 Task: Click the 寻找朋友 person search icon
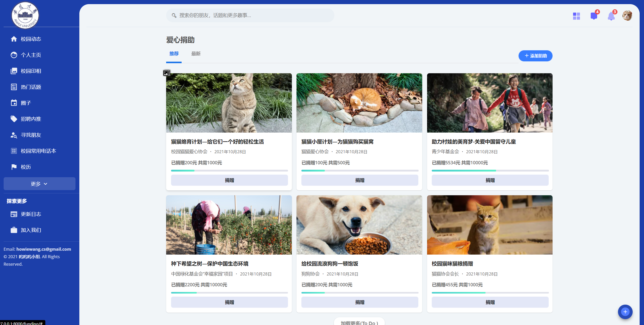pyautogui.click(x=14, y=135)
